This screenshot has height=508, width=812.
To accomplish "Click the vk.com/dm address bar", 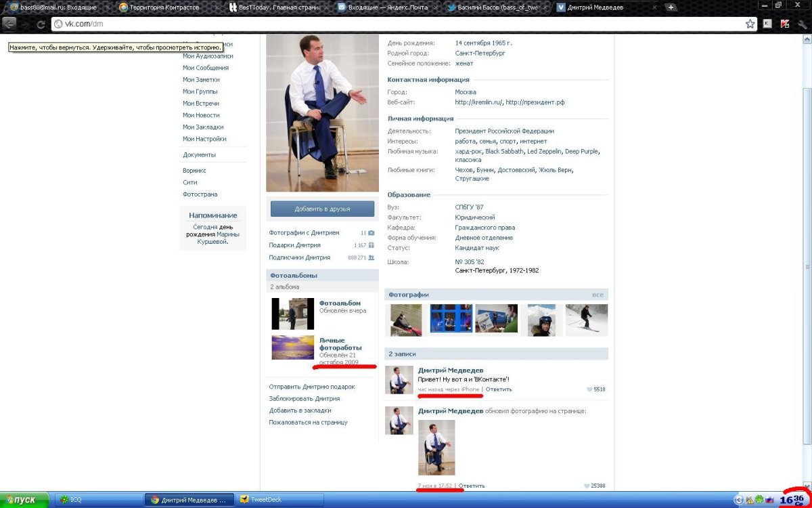I will coord(392,24).
